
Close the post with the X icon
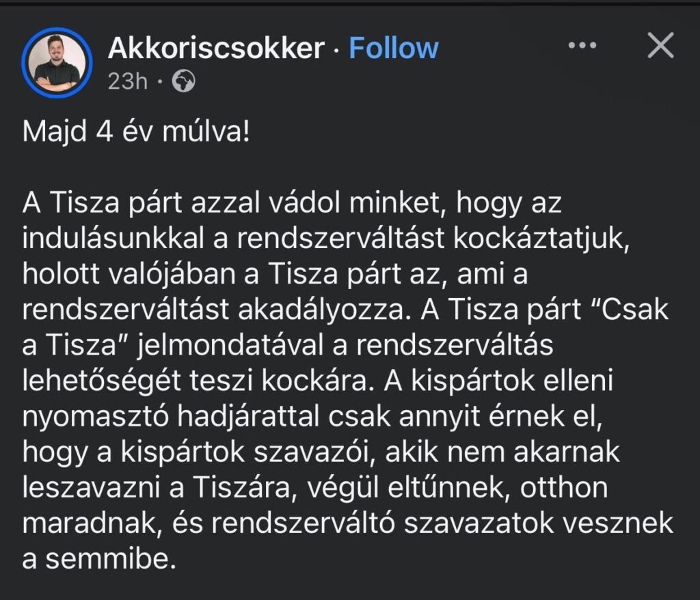pos(660,46)
